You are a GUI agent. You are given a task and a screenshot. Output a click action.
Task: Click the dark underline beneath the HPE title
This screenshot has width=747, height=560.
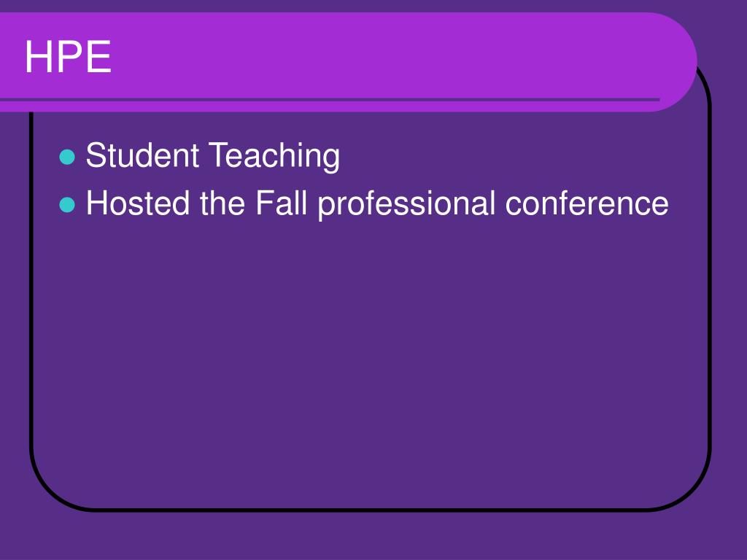[x=330, y=99]
